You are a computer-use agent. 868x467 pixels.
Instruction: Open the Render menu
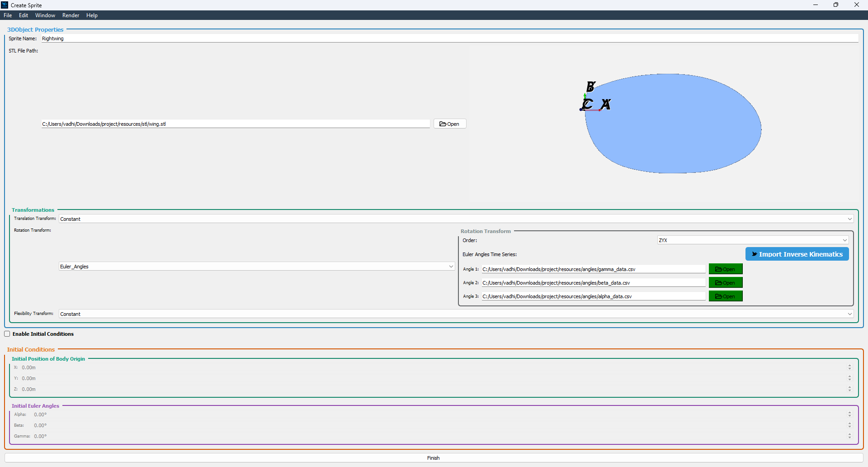(71, 15)
